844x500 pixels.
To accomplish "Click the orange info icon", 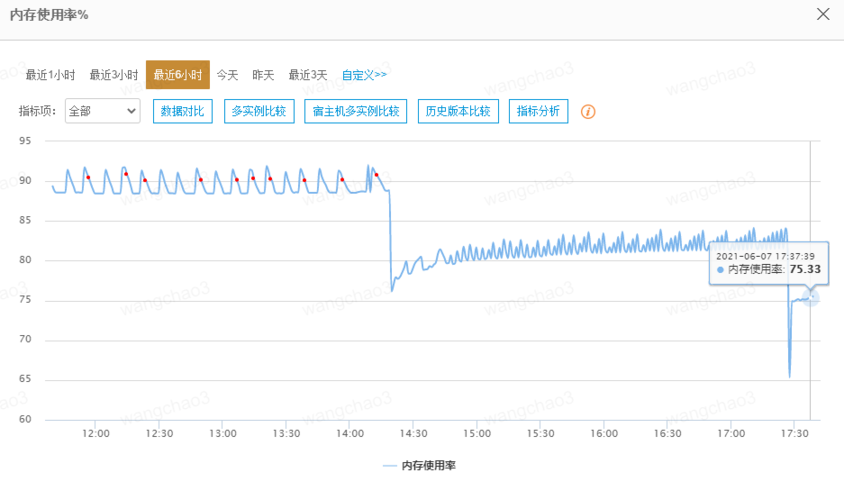I will click(x=588, y=111).
